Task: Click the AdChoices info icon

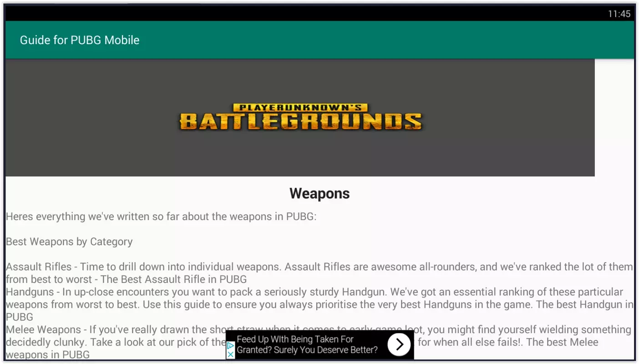Action: coord(230,346)
